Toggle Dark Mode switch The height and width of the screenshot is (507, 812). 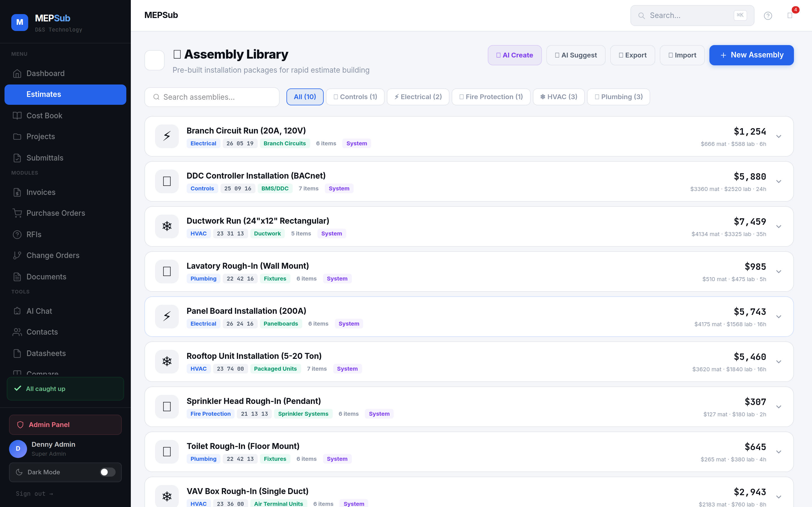107,472
